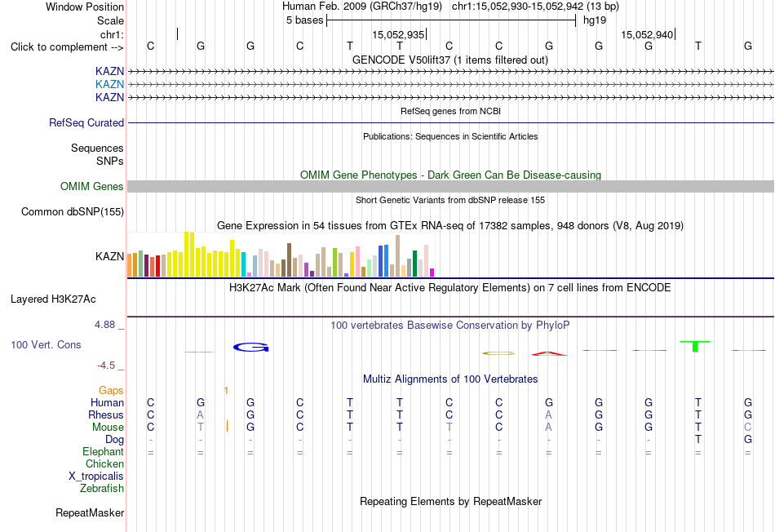Click the Dog row's T base
Viewport: 775px width, 532px height.
pos(697,440)
